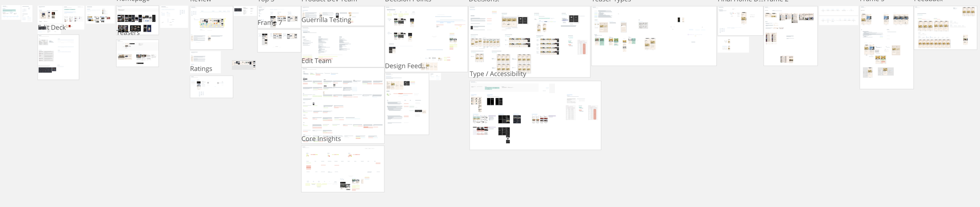Select the 'Ratings' frame title
980x207 pixels.
coord(201,69)
